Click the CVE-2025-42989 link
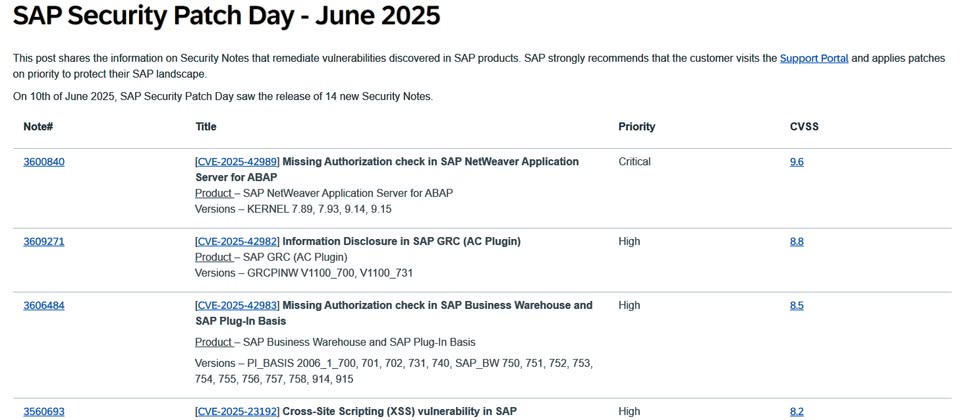 point(238,162)
